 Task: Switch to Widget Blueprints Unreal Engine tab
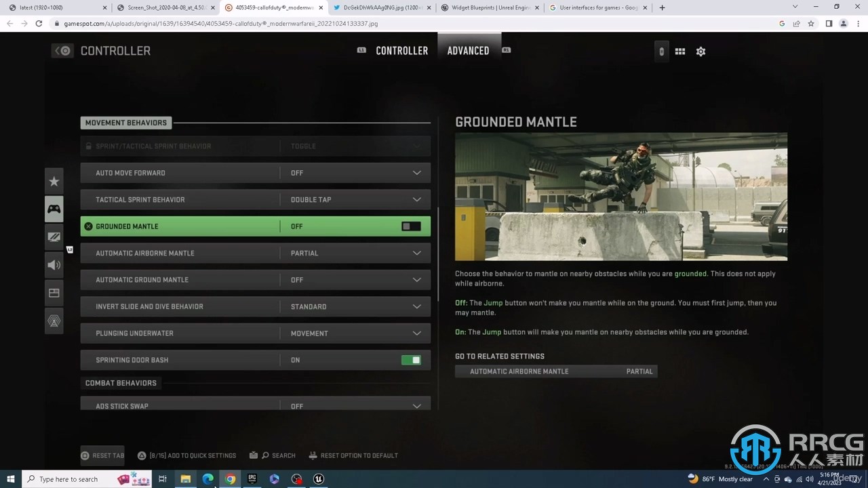tap(490, 7)
